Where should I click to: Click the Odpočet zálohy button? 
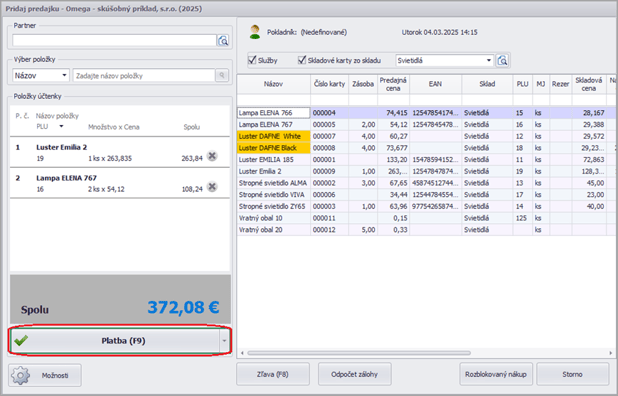(x=355, y=374)
